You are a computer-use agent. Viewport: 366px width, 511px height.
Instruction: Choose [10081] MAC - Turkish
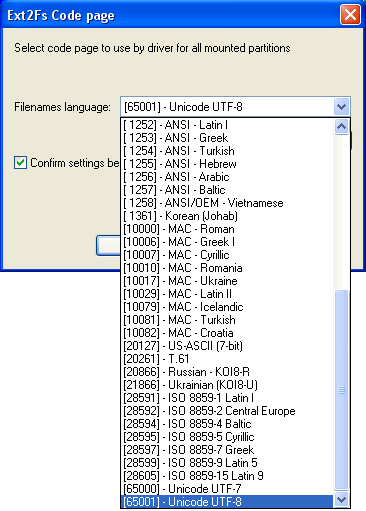[x=227, y=320]
